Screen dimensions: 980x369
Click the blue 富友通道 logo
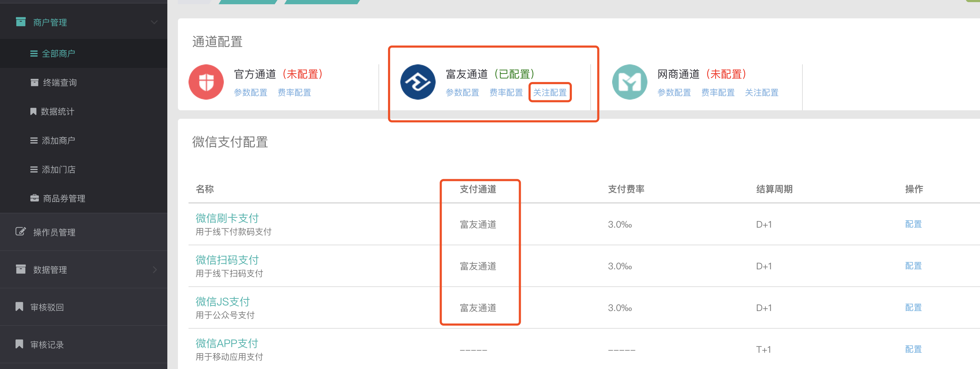(x=418, y=82)
